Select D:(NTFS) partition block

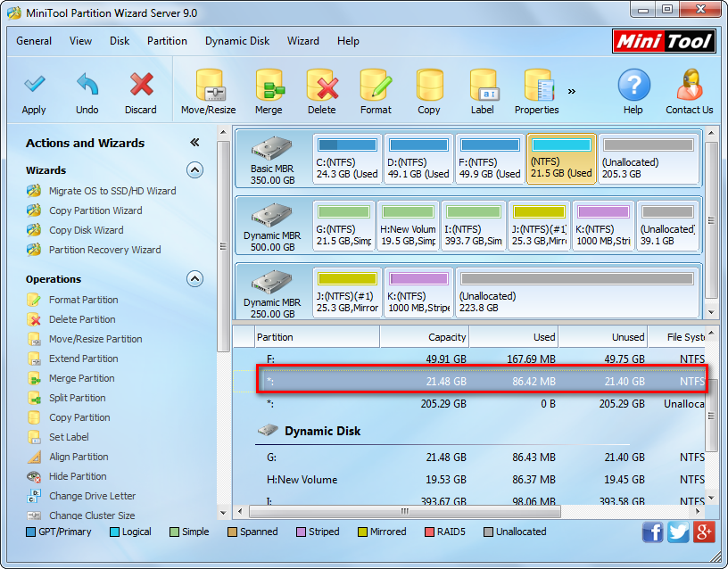point(418,159)
